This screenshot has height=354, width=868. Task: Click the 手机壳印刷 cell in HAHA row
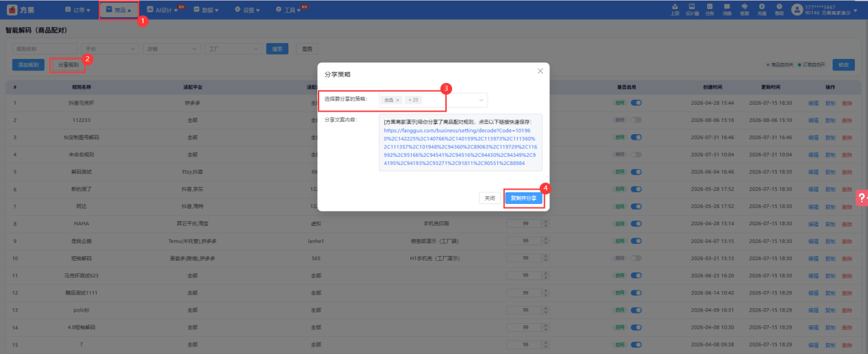pos(435,223)
